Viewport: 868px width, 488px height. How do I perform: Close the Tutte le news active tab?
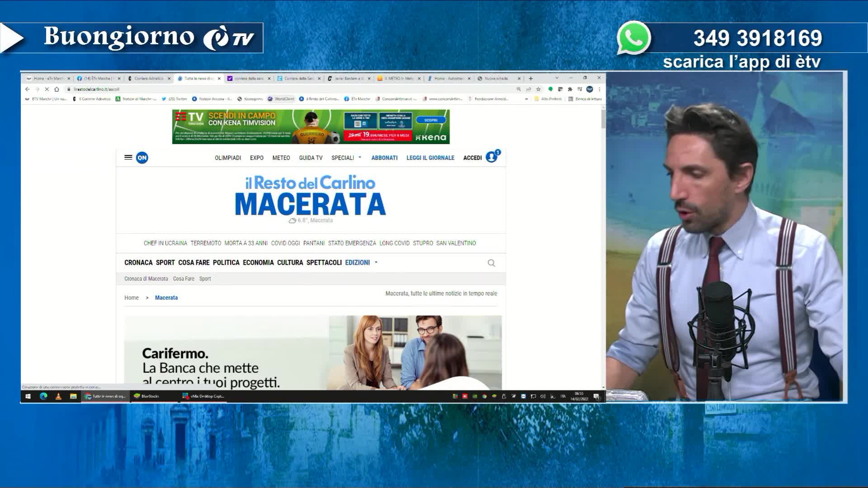pyautogui.click(x=219, y=79)
